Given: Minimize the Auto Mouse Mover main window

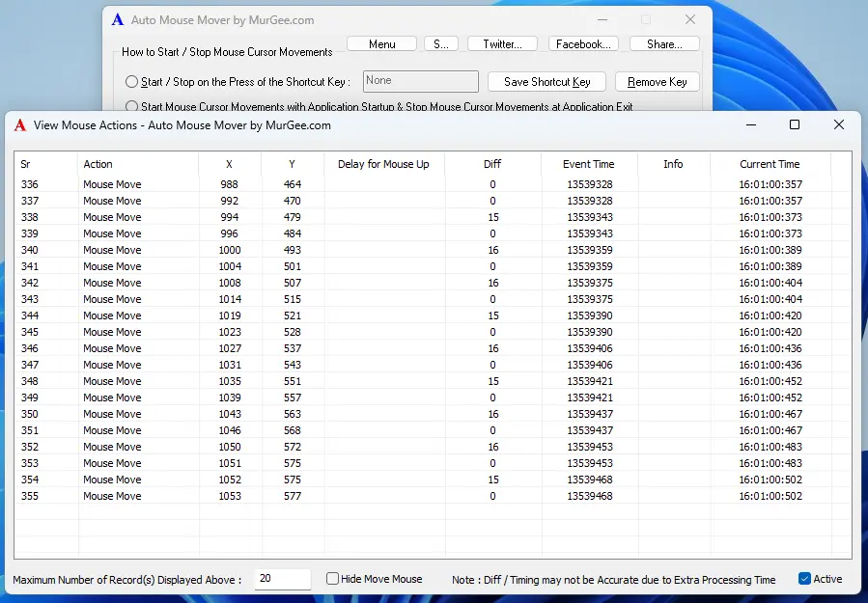Looking at the screenshot, I should (x=602, y=20).
